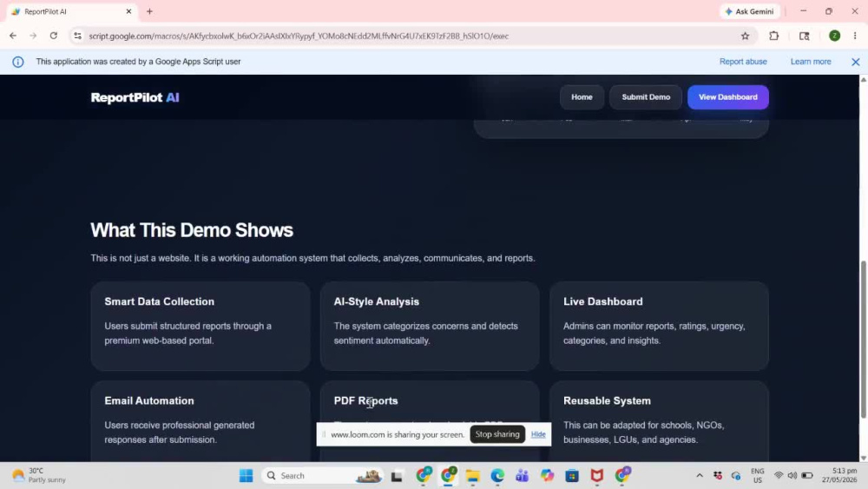This screenshot has width=868, height=489.
Task: Click the What This Demo Shows heading
Action: 192,230
